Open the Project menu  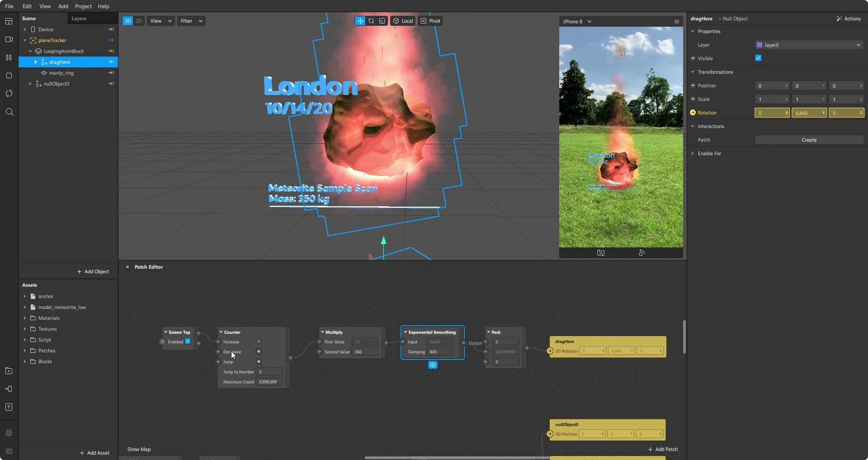click(83, 6)
